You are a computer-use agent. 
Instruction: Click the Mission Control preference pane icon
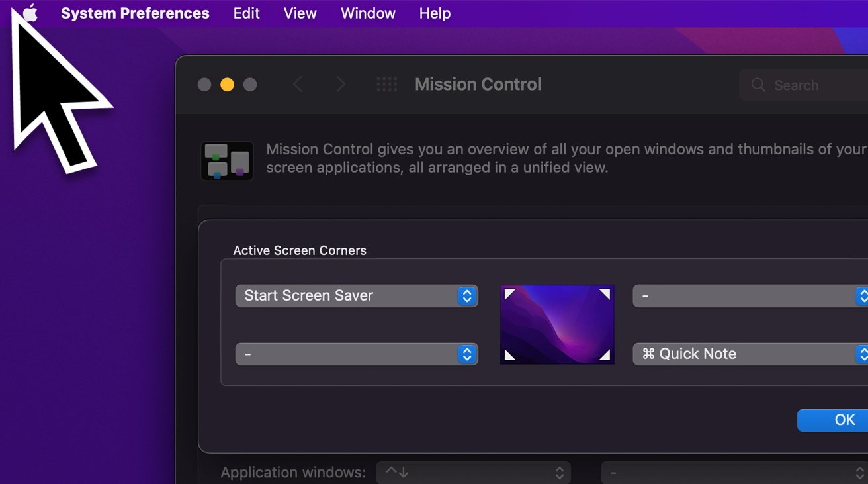[227, 160]
